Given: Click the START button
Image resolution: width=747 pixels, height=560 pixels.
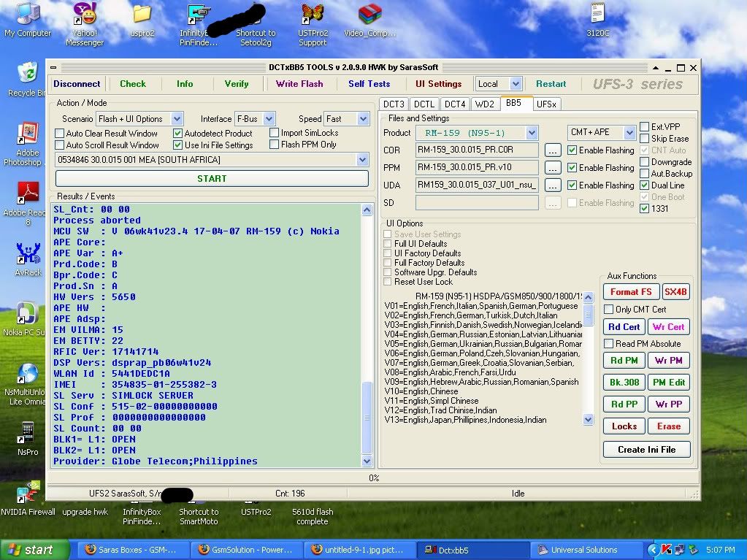Looking at the screenshot, I should click(x=212, y=179).
